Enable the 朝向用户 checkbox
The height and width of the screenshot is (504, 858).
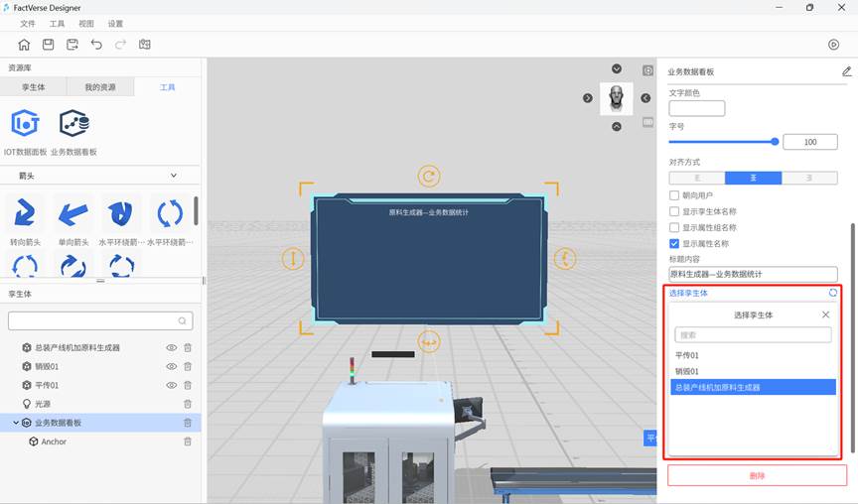click(674, 195)
